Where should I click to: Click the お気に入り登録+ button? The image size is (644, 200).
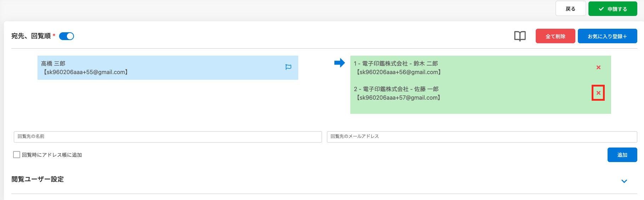coord(607,36)
